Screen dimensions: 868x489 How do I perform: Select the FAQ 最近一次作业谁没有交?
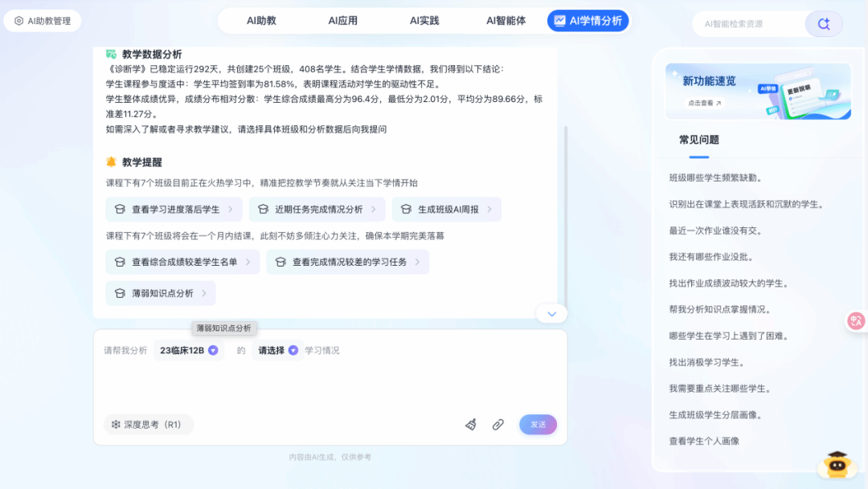715,230
